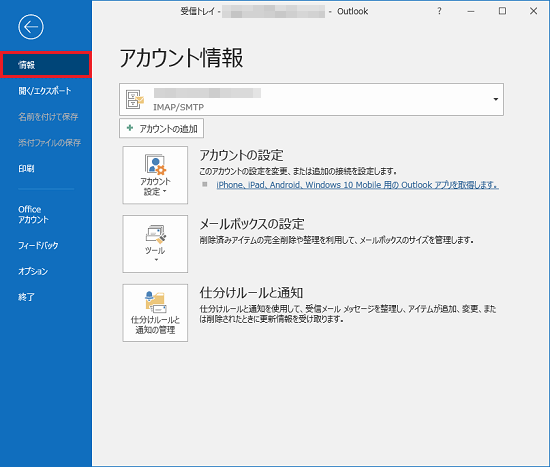
Task: Click the back arrow circle icon
Action: tap(31, 27)
